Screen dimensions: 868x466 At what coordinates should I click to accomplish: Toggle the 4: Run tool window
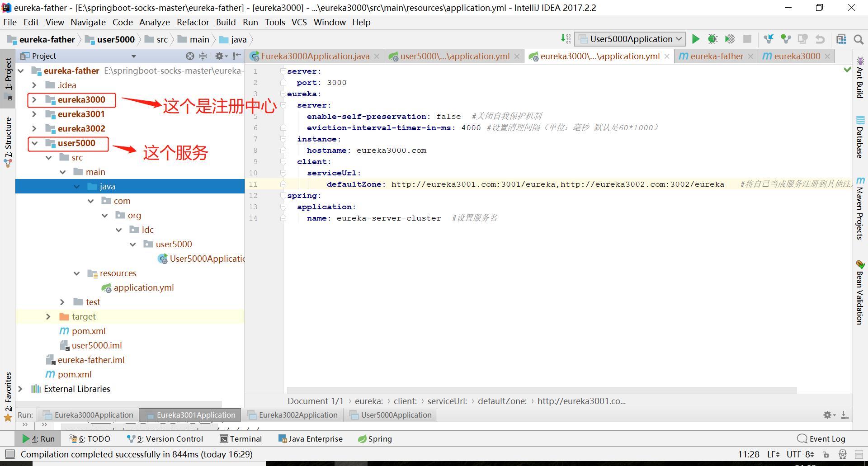38,439
